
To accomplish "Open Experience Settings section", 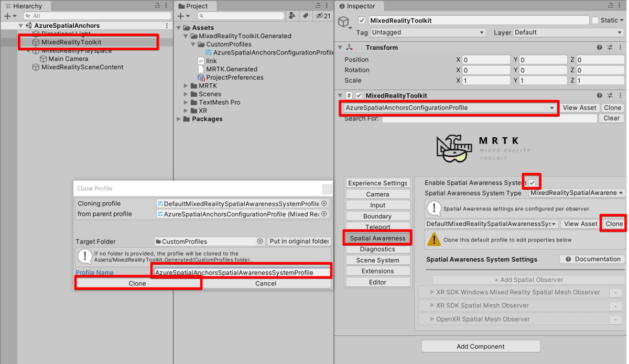I will pos(377,183).
